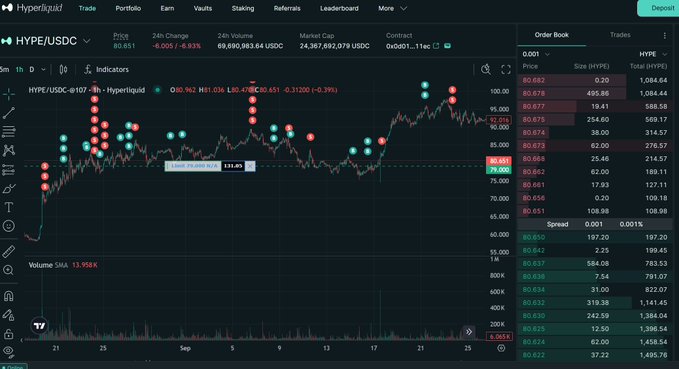This screenshot has width=679, height=369.
Task: Select the crosshair cursor tool
Action: pos(9,94)
